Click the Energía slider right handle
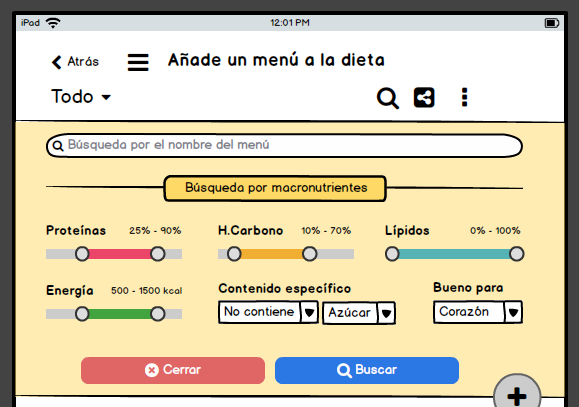The height and width of the screenshot is (407, 579). click(x=158, y=314)
